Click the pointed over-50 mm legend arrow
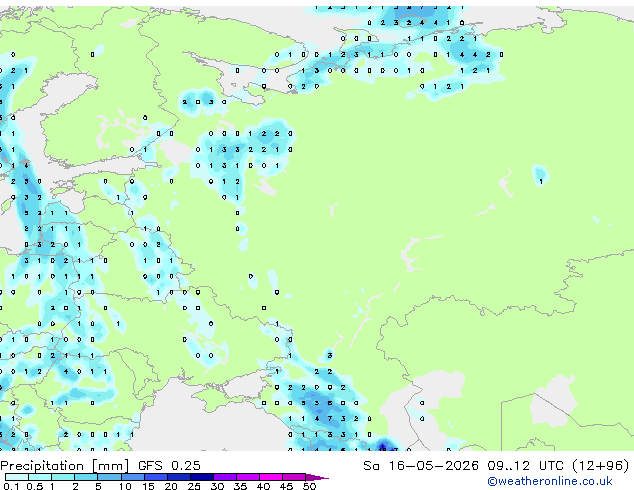This screenshot has width=634, height=490. pos(317,478)
